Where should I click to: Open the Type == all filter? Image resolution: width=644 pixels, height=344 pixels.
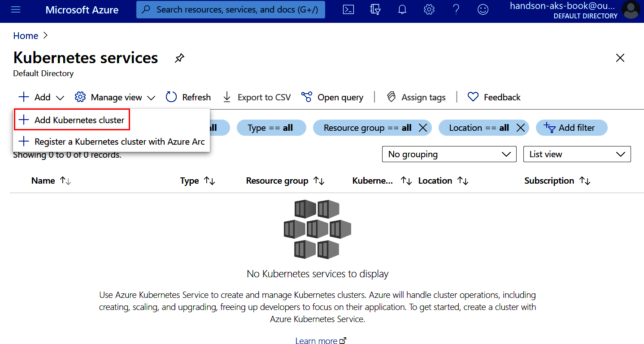coord(271,128)
